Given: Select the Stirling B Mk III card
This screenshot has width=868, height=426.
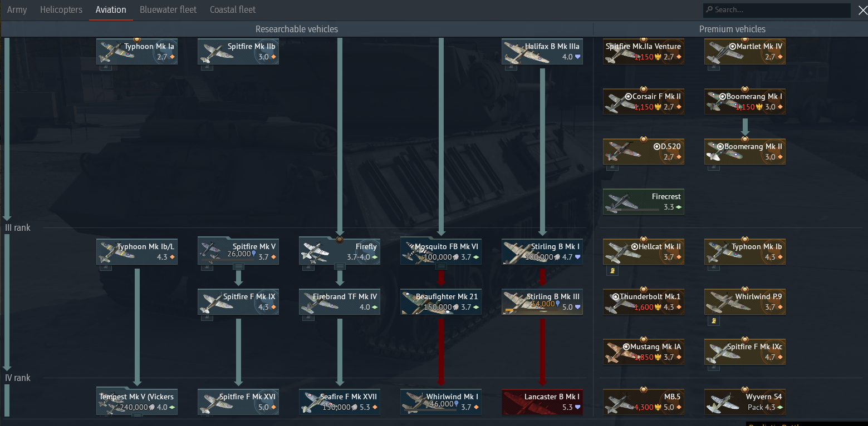Looking at the screenshot, I should (x=542, y=301).
